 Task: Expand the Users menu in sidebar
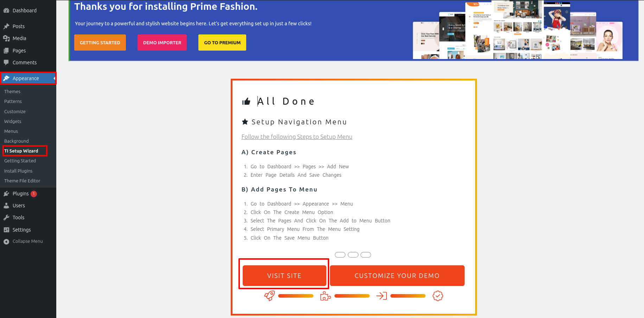pos(19,206)
